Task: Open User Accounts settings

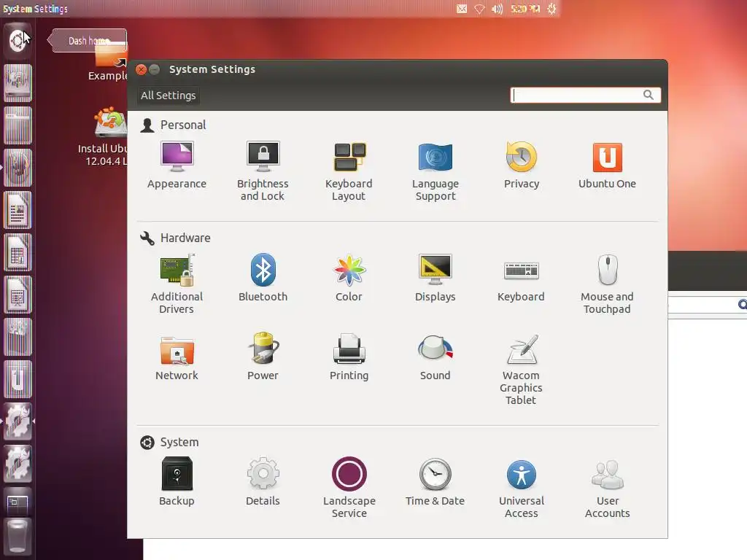Action: click(x=607, y=488)
